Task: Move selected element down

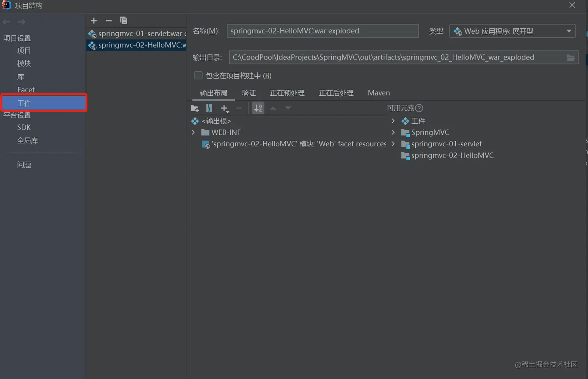Action: coord(288,108)
